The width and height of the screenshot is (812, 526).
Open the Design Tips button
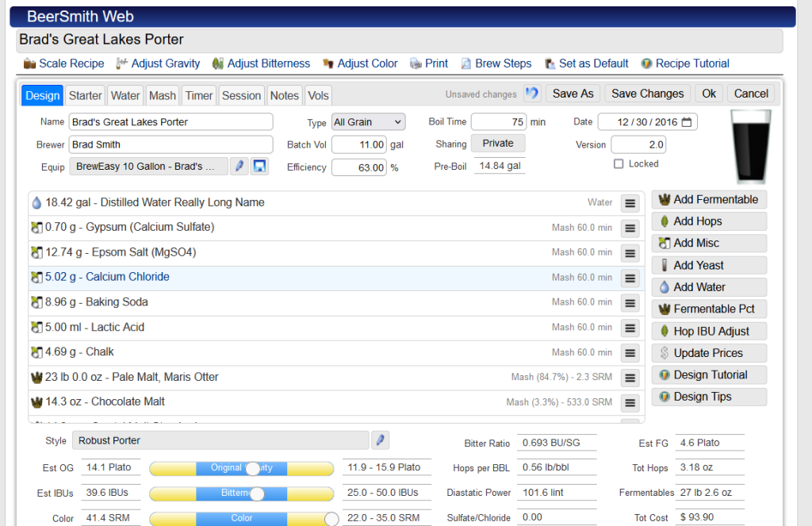[x=709, y=397]
